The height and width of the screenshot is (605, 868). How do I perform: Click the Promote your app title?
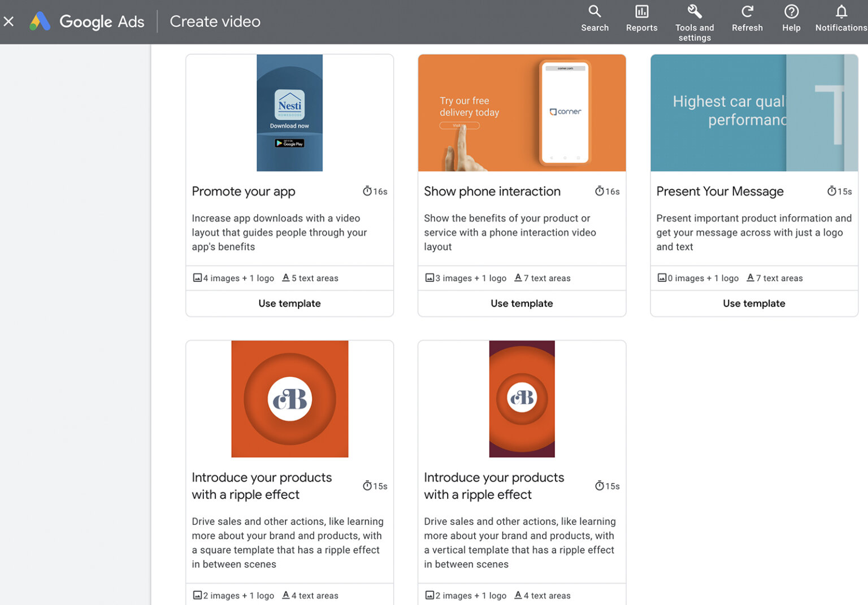(x=244, y=191)
